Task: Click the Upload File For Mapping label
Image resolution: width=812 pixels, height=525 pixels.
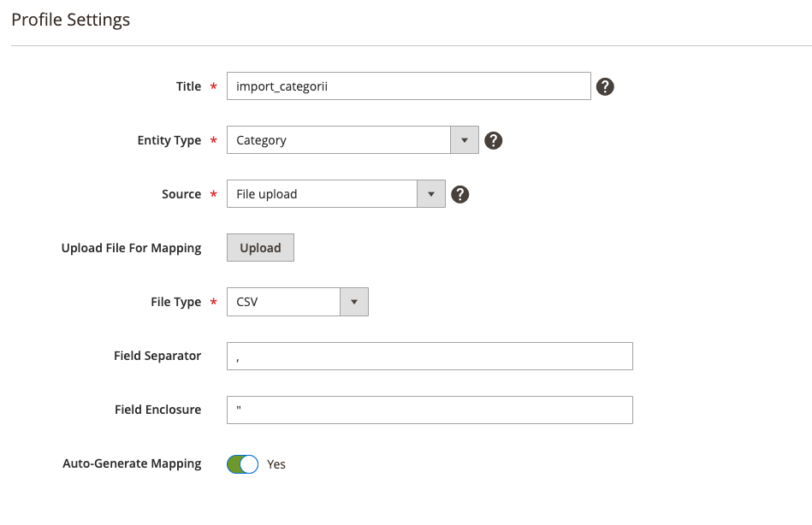Action: tap(131, 248)
